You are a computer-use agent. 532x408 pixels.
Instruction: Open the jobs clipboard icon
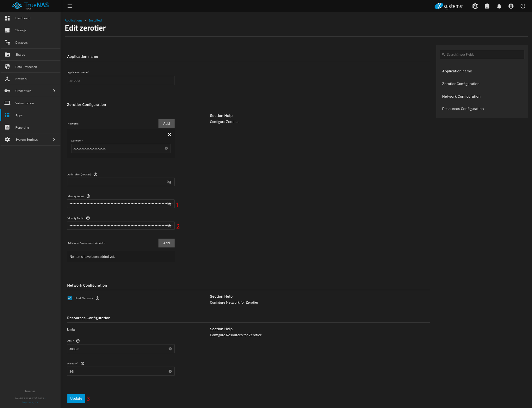(x=487, y=6)
